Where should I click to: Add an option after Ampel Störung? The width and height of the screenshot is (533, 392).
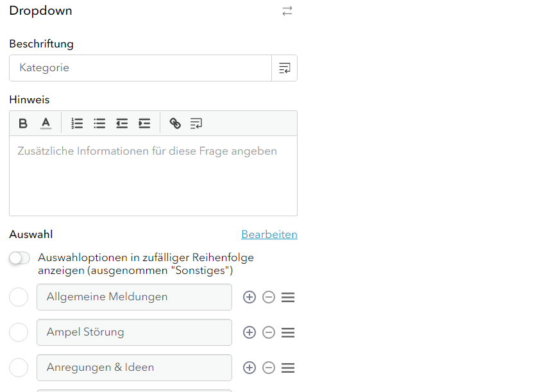(250, 332)
